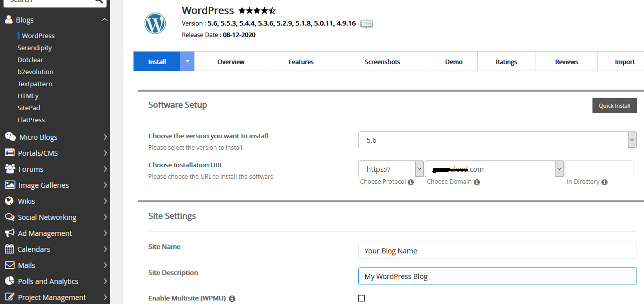Open the protocol dropdown showing https://
The width and height of the screenshot is (644, 304).
coord(391,169)
